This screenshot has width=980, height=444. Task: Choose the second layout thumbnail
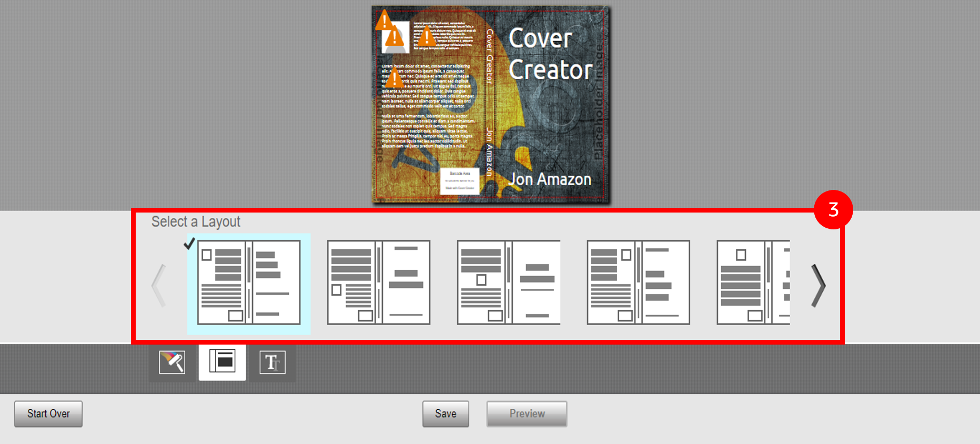(x=379, y=282)
